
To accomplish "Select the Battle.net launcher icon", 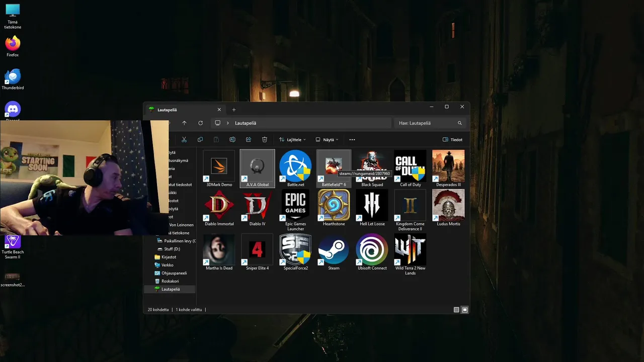I will 295,168.
